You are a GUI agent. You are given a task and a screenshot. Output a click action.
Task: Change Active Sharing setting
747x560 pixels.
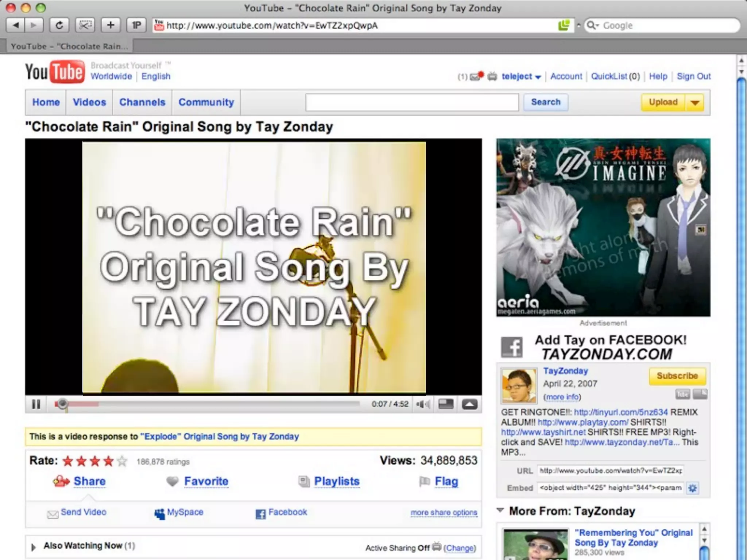pos(460,548)
